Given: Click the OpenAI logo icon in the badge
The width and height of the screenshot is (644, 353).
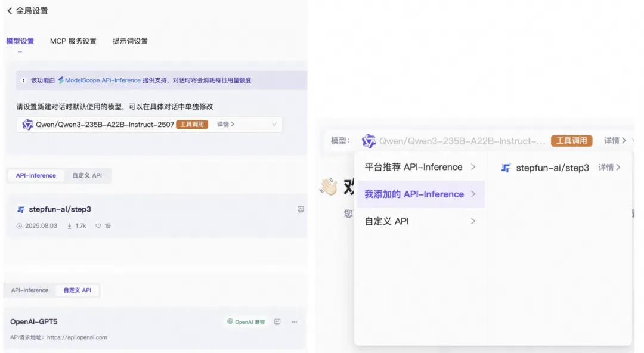Looking at the screenshot, I should click(230, 321).
